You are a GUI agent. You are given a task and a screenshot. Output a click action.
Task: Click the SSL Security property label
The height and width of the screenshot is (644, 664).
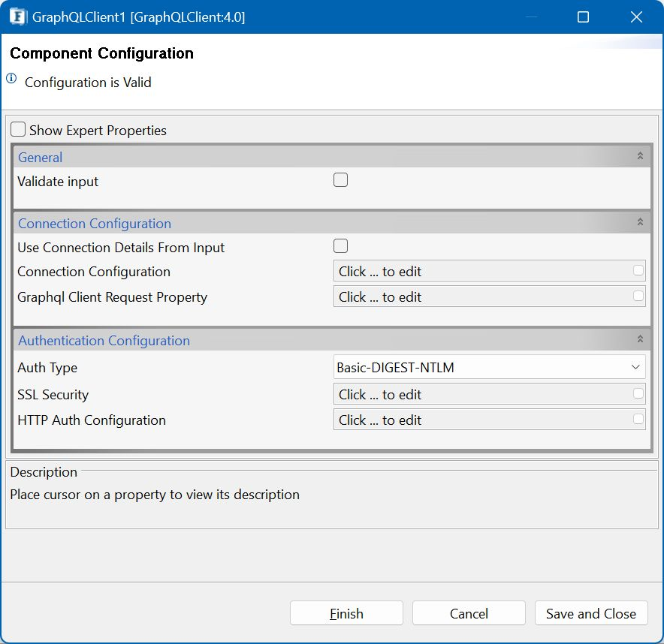pyautogui.click(x=53, y=394)
